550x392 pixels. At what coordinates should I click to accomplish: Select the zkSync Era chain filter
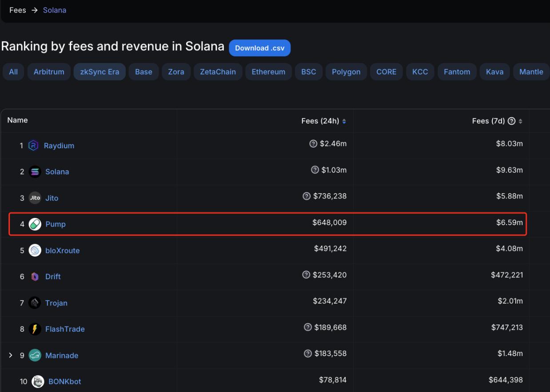[x=100, y=72]
